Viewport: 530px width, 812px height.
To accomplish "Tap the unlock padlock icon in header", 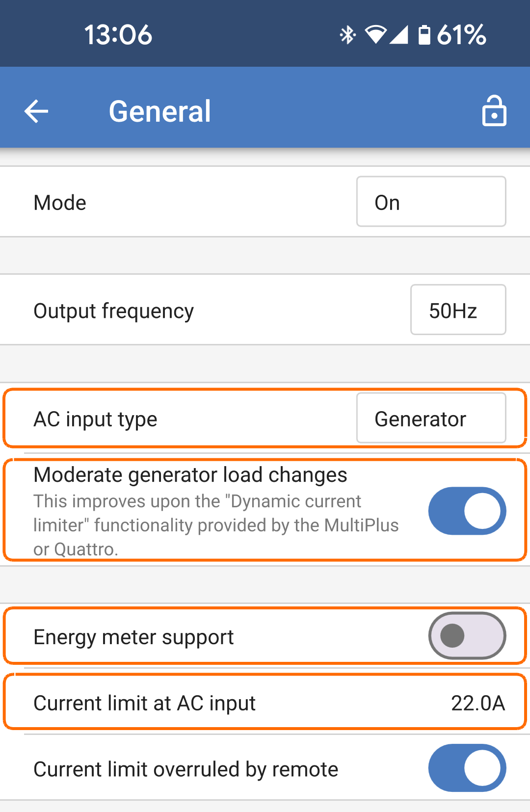I will [x=494, y=110].
